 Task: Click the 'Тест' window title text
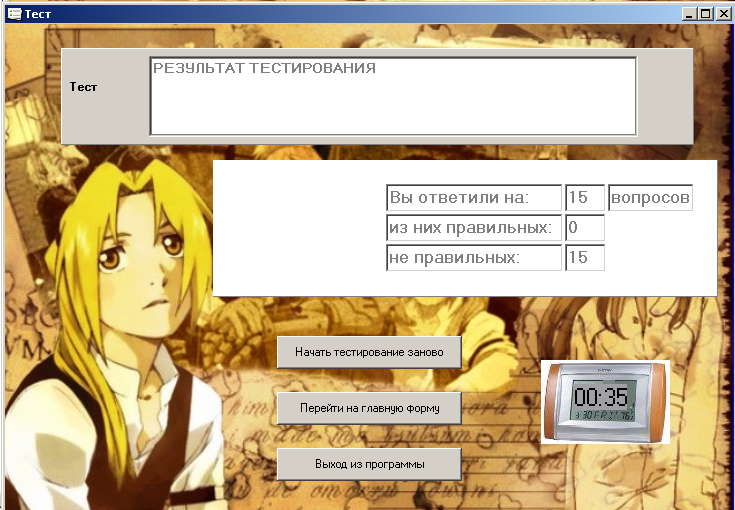pos(38,14)
